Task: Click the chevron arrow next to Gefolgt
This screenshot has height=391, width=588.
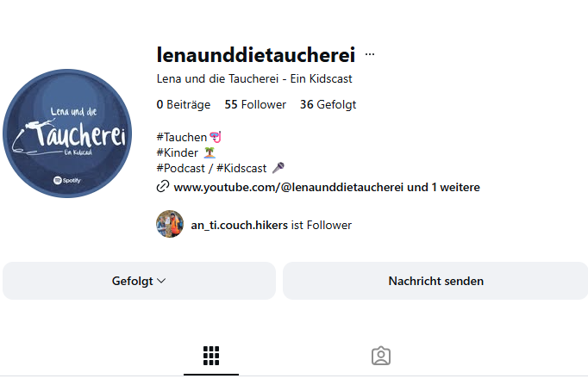Action: tap(161, 281)
